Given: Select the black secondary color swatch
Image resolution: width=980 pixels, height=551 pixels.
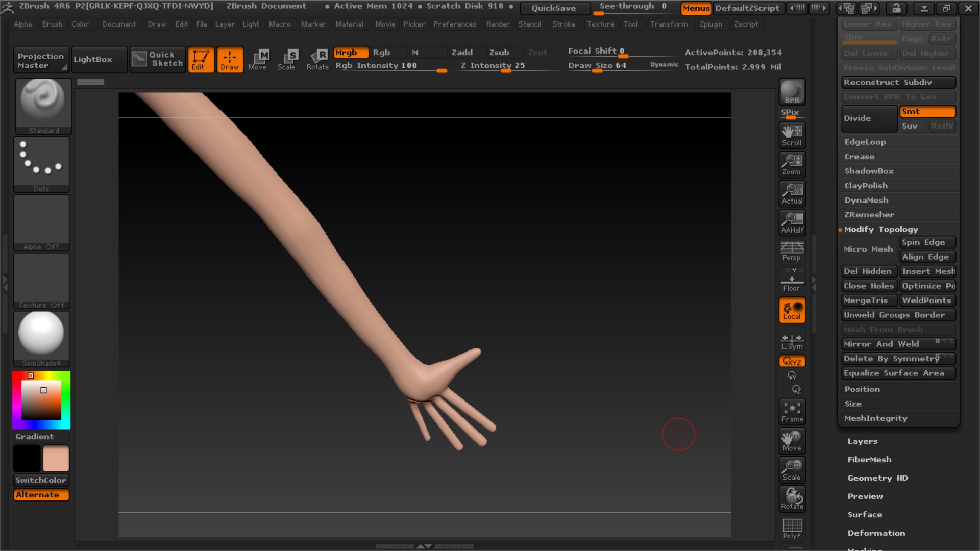Looking at the screenshot, I should [27, 458].
